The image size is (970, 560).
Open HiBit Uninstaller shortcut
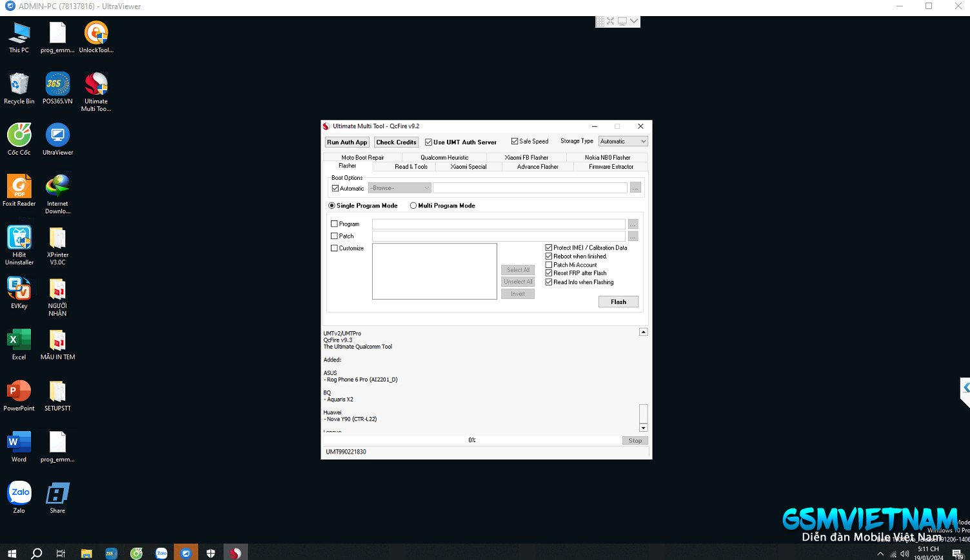pos(19,245)
